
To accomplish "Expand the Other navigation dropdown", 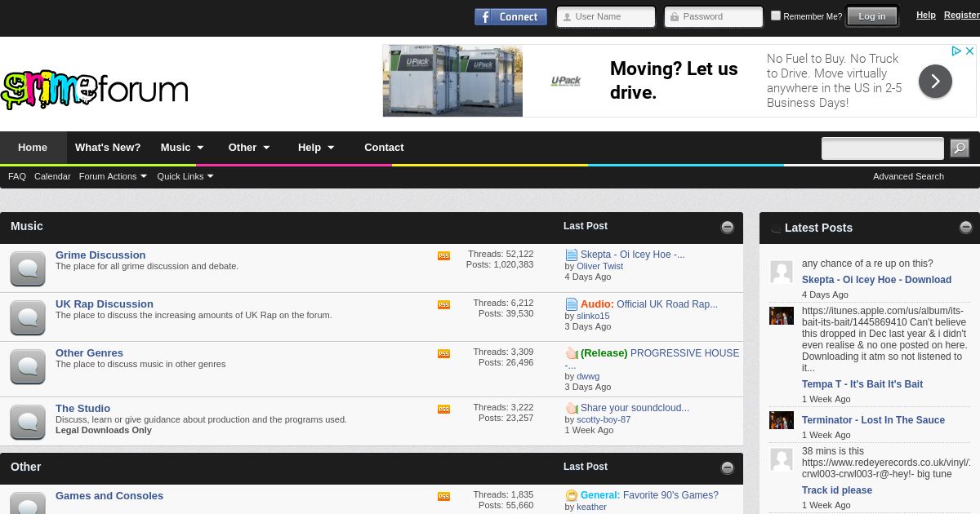I will point(249,148).
